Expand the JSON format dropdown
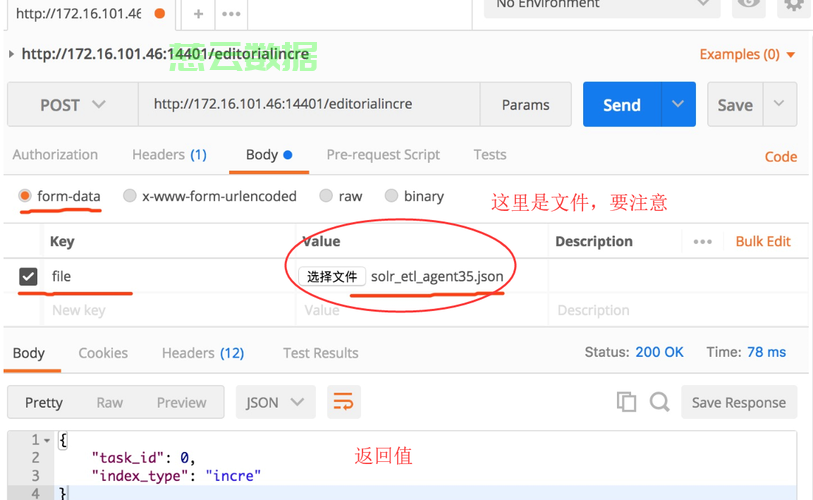 (275, 402)
